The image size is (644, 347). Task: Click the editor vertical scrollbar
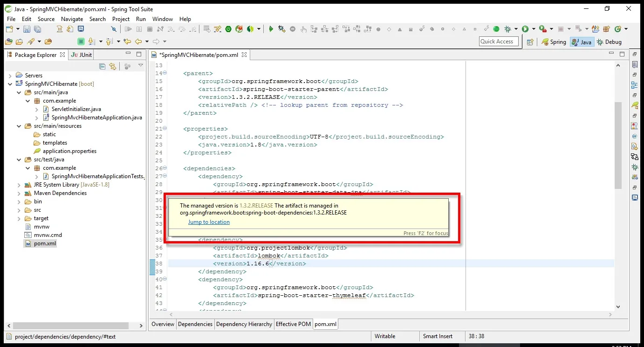[618, 146]
